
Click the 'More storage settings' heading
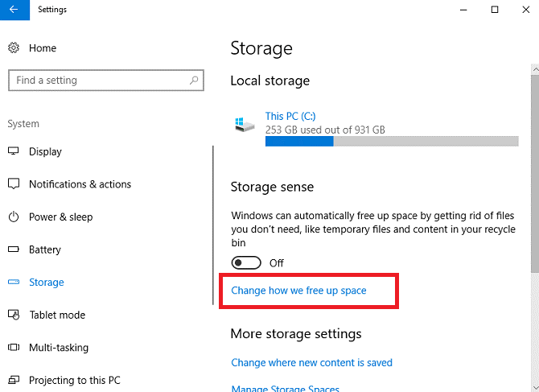(x=296, y=334)
